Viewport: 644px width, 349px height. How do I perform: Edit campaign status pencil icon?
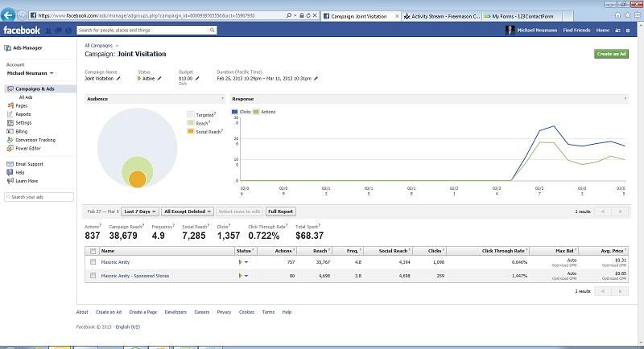tap(159, 78)
